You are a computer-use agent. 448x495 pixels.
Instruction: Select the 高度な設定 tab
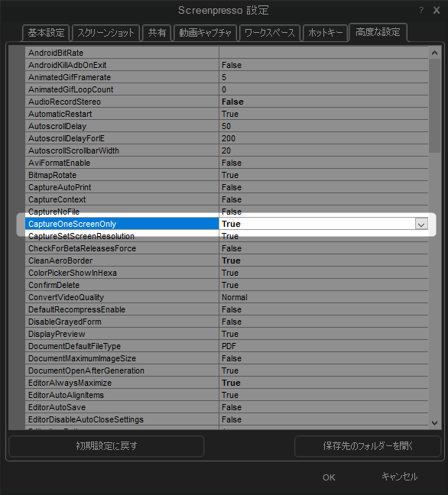[378, 32]
